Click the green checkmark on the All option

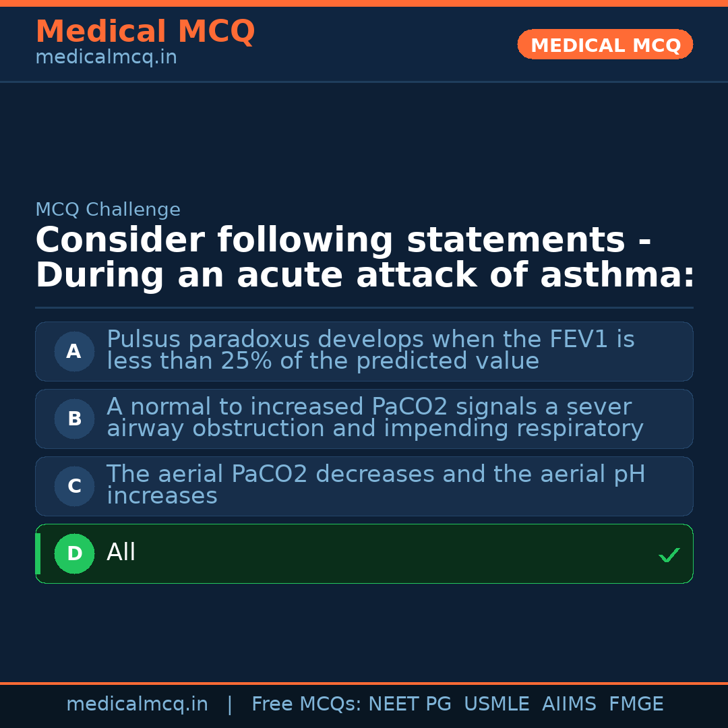(x=669, y=555)
